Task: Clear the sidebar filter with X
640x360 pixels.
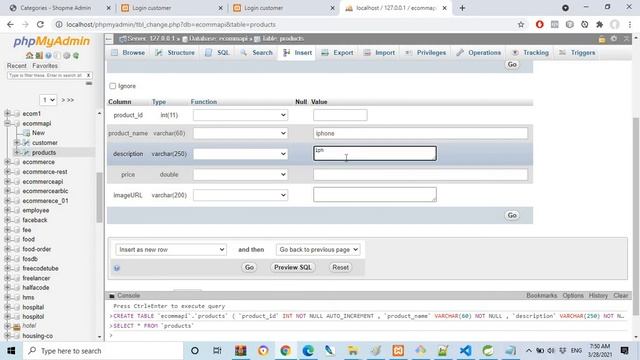Action: click(x=88, y=76)
